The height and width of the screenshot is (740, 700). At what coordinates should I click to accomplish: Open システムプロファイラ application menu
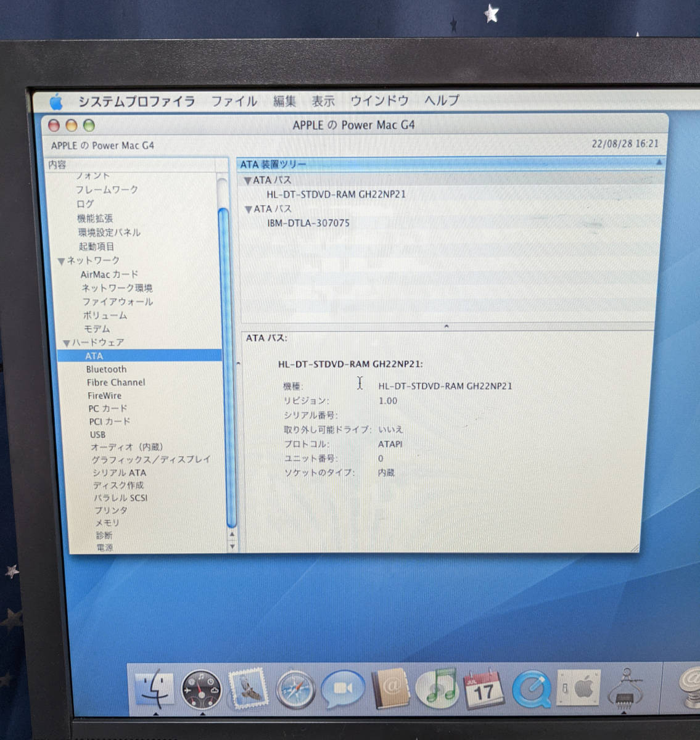tap(136, 101)
